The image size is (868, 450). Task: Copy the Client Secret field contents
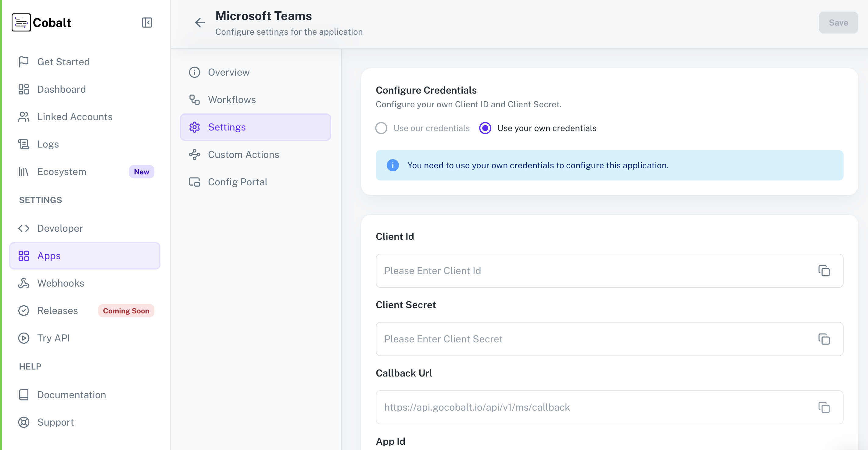[x=824, y=339]
